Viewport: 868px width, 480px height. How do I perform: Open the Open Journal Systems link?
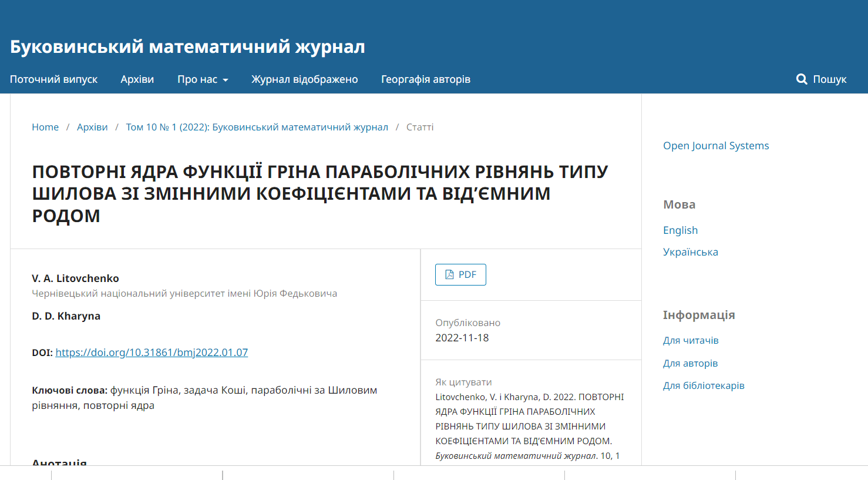(x=716, y=146)
